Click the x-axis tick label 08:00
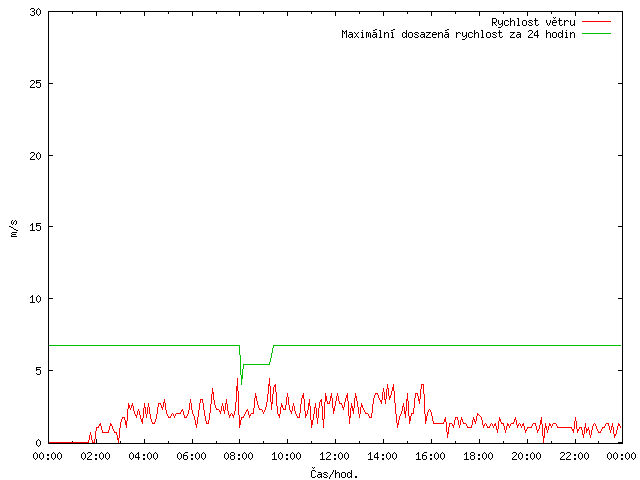The image size is (640, 480). click(x=239, y=456)
